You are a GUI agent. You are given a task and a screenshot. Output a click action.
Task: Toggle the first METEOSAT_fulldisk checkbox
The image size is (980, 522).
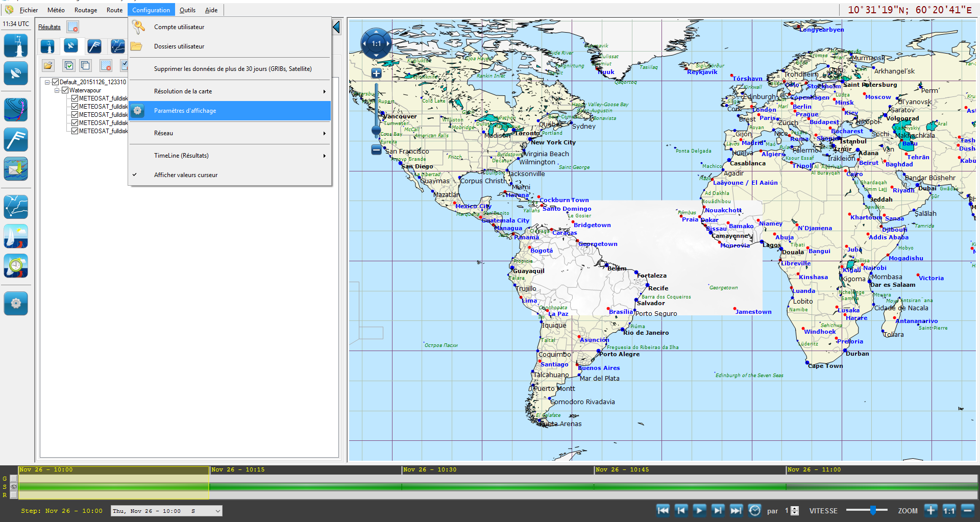[x=75, y=98]
